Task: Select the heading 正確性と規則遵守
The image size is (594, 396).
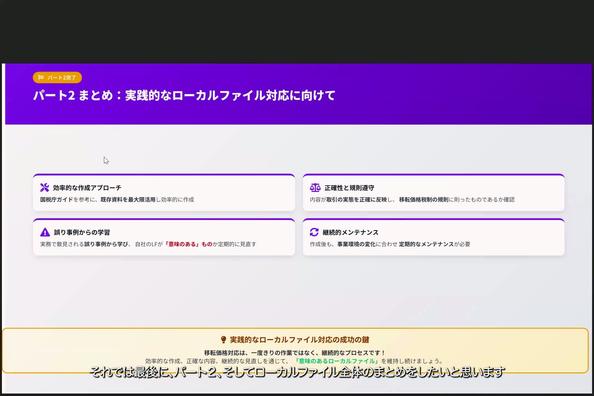Action: click(349, 188)
